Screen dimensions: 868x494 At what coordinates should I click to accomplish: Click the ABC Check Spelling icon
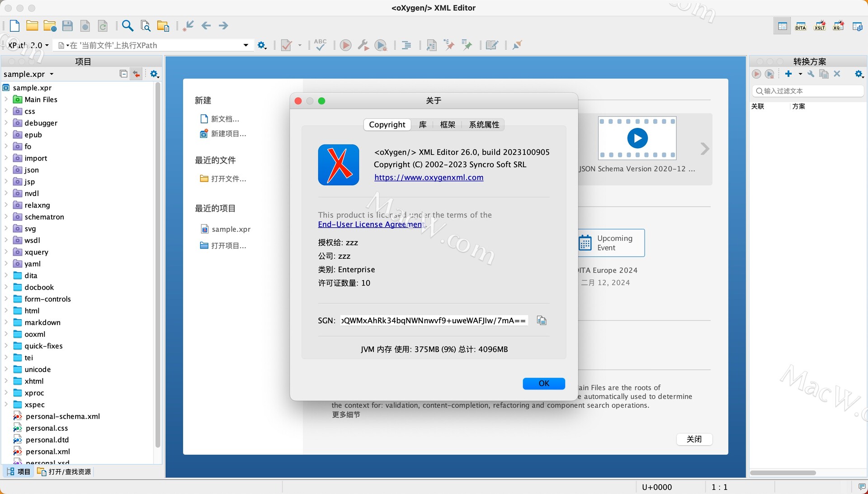[x=320, y=45]
